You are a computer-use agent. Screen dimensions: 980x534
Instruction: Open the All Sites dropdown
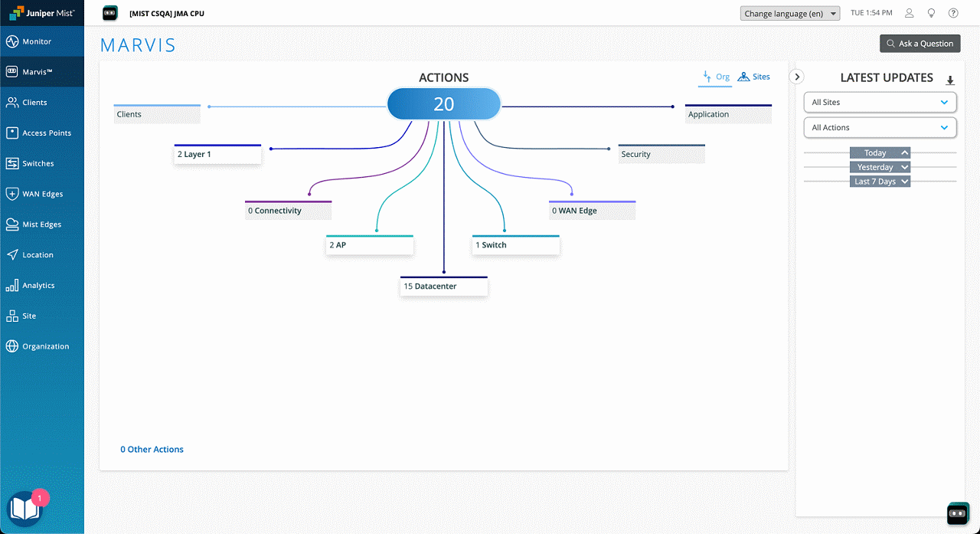[880, 102]
